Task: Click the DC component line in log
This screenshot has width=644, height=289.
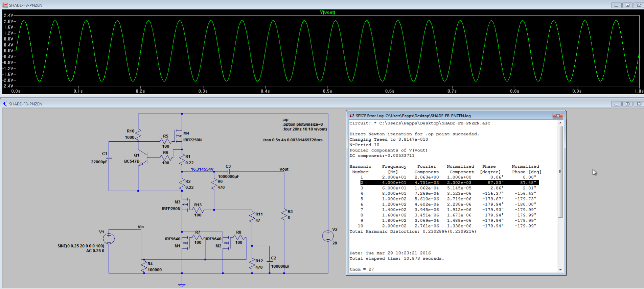Action: click(382, 156)
